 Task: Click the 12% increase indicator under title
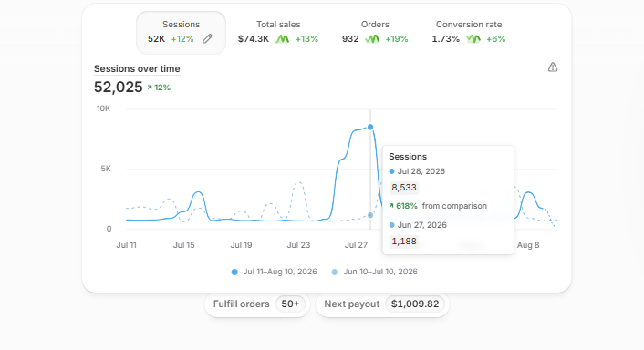coord(159,87)
